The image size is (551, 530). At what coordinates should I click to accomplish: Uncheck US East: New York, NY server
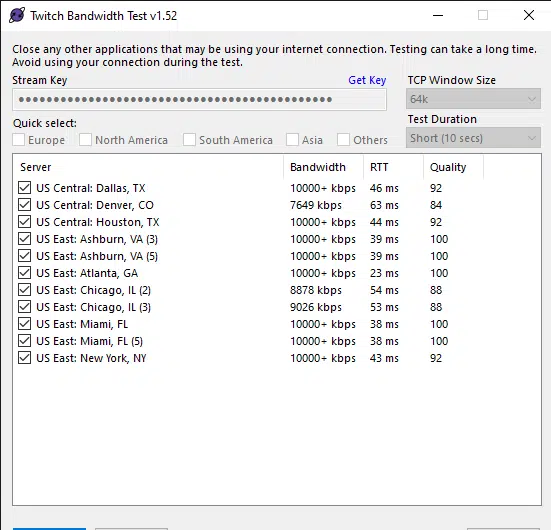coord(24,358)
